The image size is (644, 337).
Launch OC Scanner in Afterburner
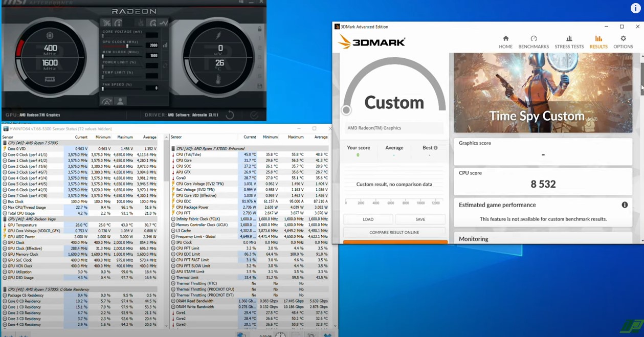click(x=153, y=23)
